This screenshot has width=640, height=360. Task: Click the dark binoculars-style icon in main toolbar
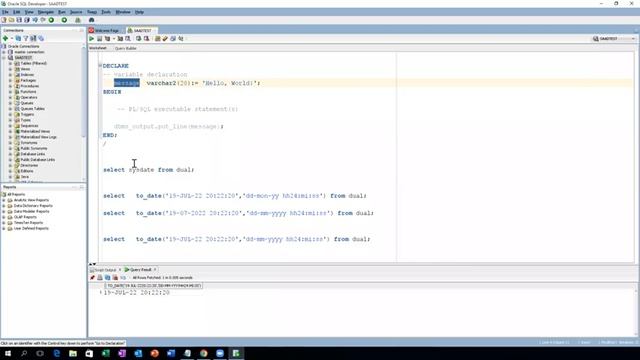[x=91, y=20]
